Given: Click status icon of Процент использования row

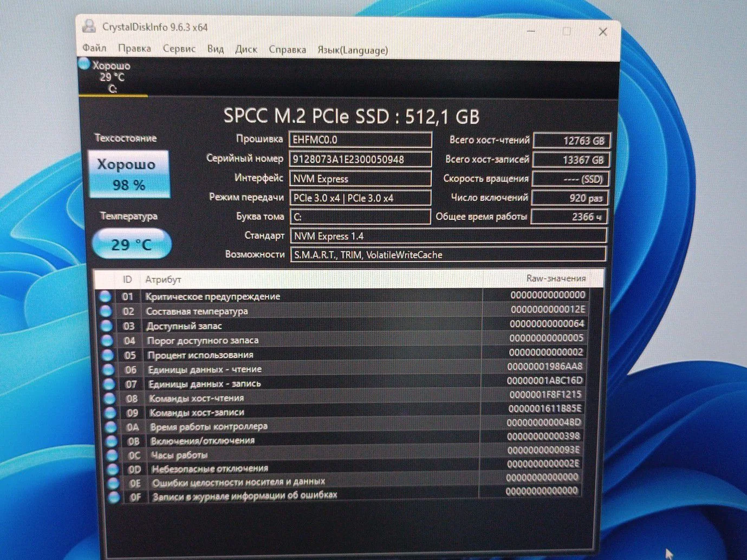Looking at the screenshot, I should (107, 355).
